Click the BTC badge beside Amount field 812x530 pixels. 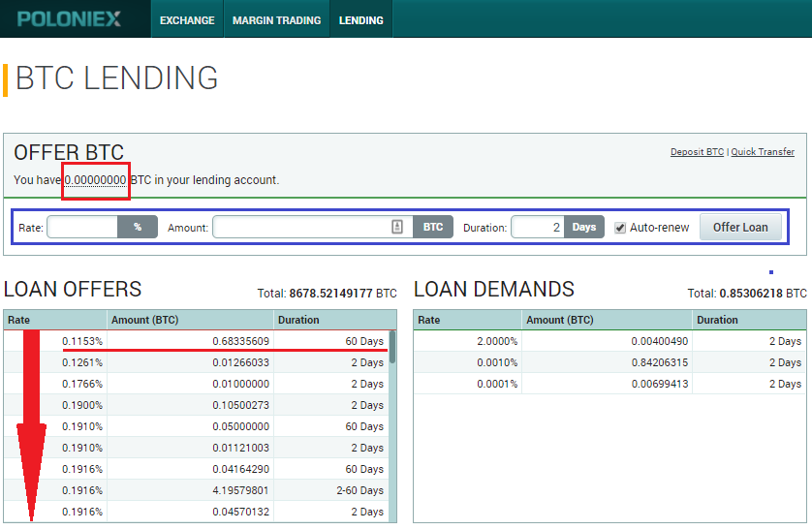433,227
